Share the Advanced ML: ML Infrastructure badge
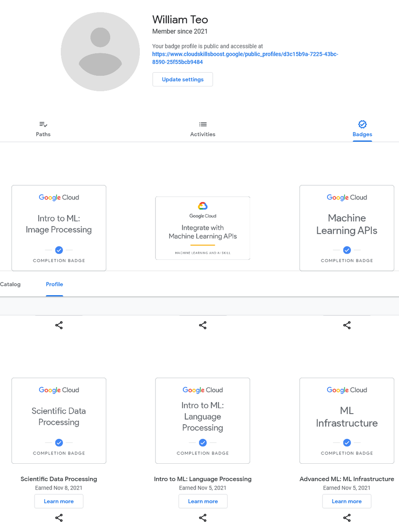This screenshot has height=532, width=399. (347, 518)
